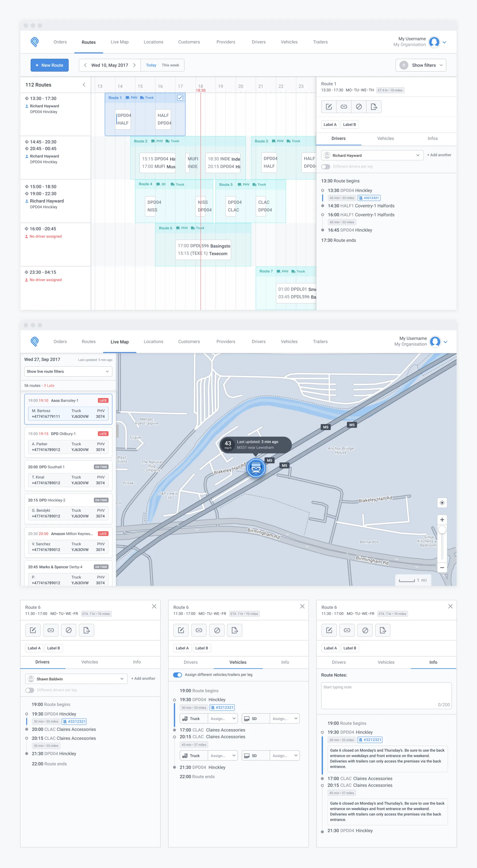Click export icon in Info-tab Route 6 panel
The height and width of the screenshot is (868, 477).
point(383,630)
